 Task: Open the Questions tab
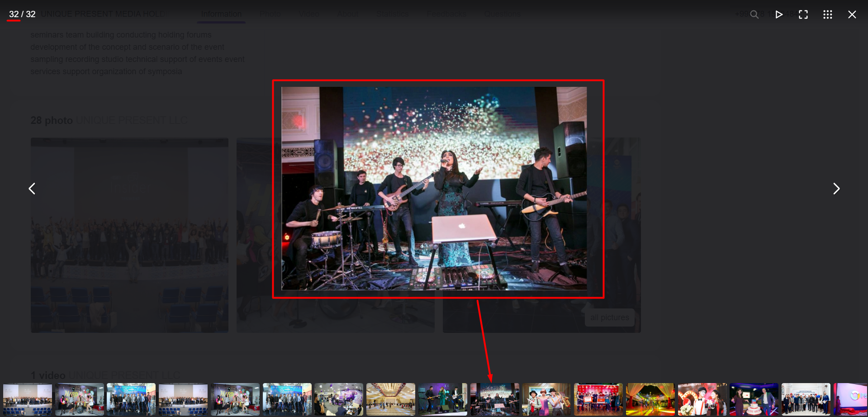503,14
